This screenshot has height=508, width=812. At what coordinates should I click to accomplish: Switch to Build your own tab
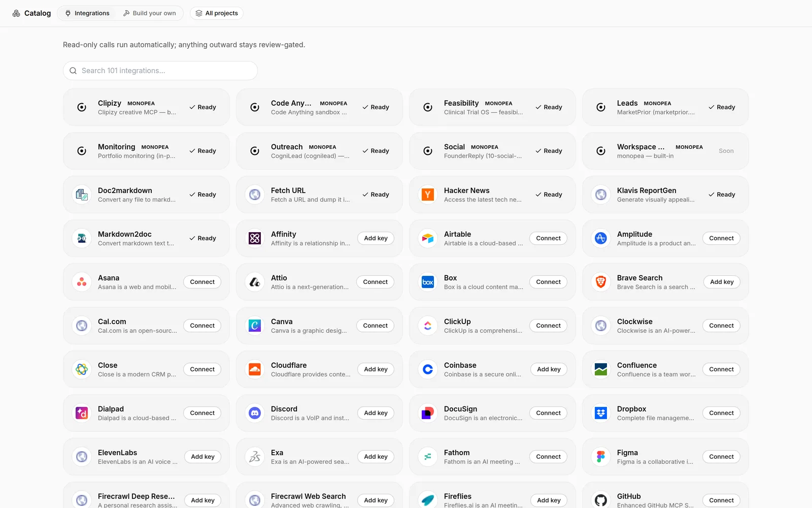coord(149,13)
